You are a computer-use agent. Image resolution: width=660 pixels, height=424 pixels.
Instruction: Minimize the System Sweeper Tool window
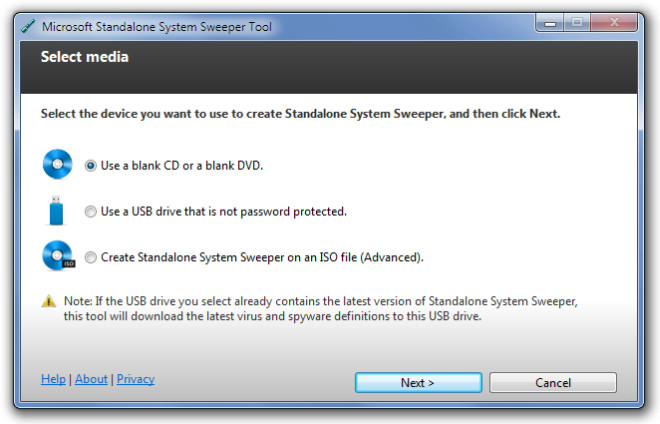550,23
